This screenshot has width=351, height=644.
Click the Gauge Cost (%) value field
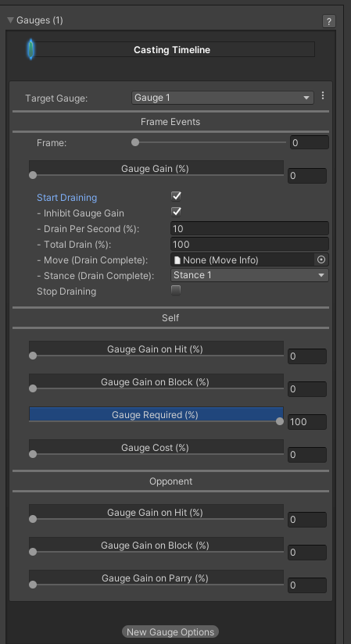(x=307, y=455)
